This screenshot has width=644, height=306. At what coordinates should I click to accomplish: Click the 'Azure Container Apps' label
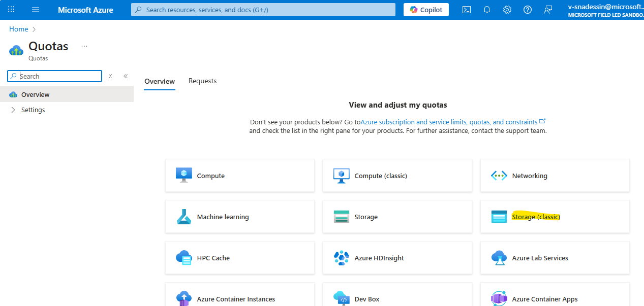[x=545, y=299]
